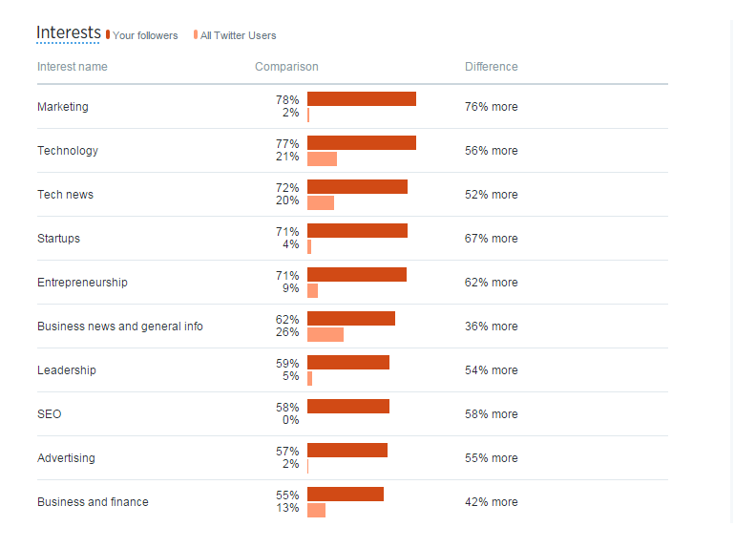This screenshot has width=756, height=548.
Task: Click the Technology 21% all-users bar
Action: coord(322,158)
